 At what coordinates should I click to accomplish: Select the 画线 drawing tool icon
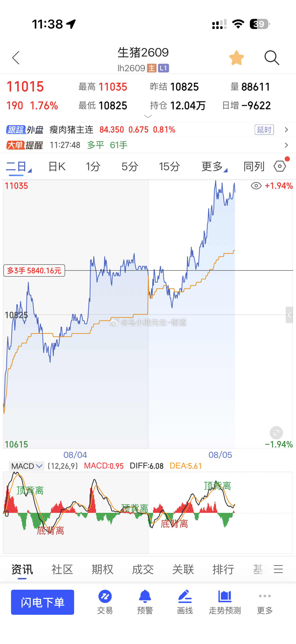point(185,602)
